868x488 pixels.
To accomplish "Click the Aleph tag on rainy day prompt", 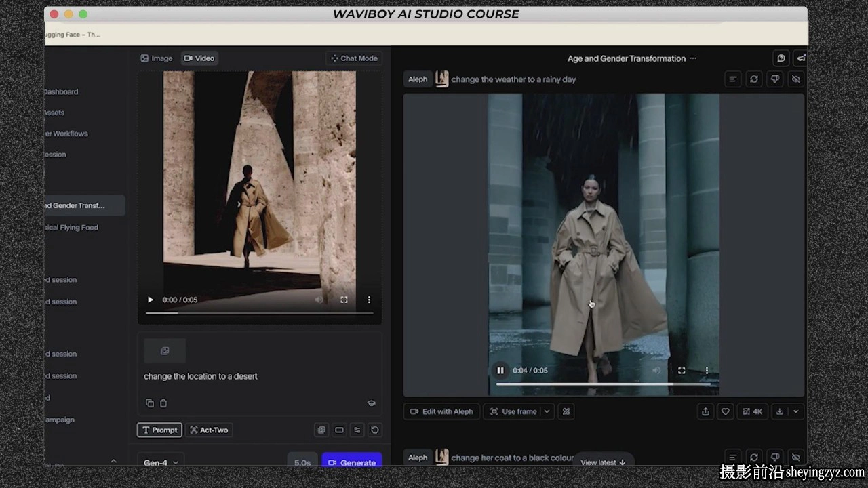I will pos(418,79).
